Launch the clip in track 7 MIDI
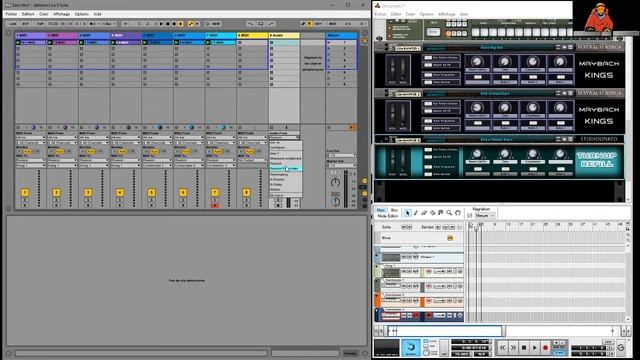 [x=208, y=42]
